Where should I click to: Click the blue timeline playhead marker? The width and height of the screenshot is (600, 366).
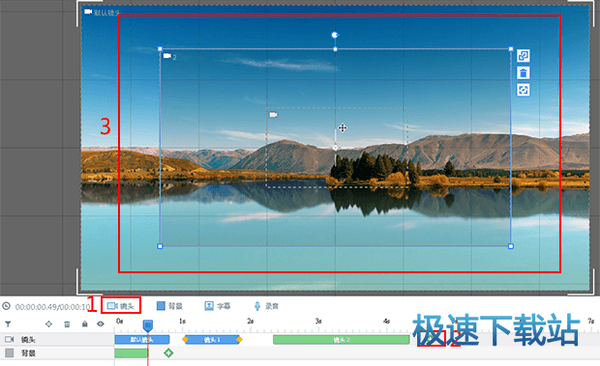148,326
